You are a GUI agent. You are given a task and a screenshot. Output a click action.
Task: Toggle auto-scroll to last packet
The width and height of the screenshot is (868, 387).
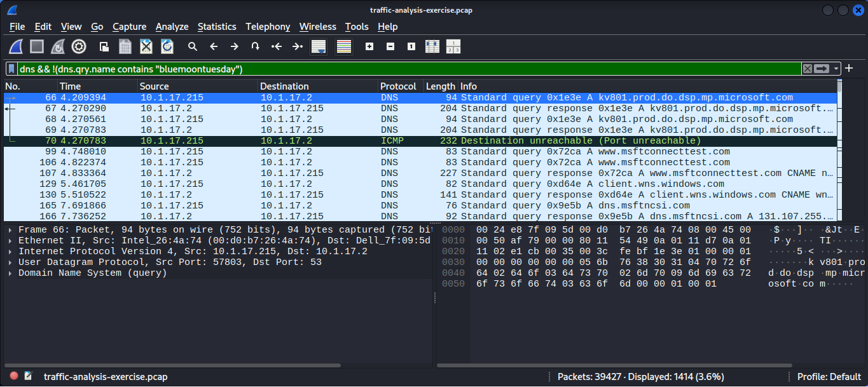tap(318, 46)
